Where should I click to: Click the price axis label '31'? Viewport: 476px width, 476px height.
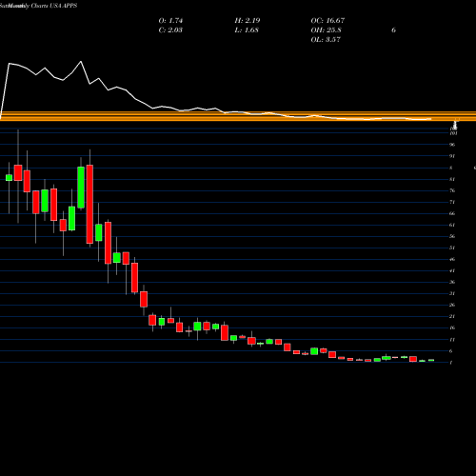tap(452, 293)
